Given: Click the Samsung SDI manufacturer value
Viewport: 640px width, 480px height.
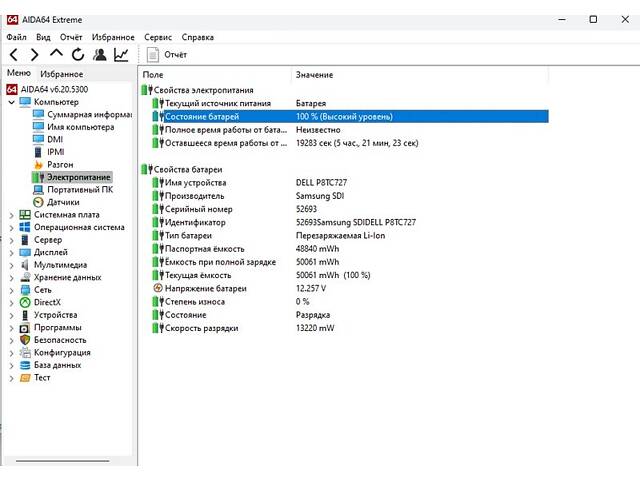Looking at the screenshot, I should pos(320,196).
